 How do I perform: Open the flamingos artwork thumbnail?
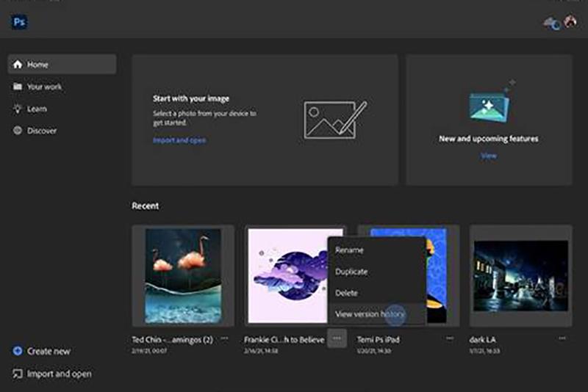pos(183,275)
